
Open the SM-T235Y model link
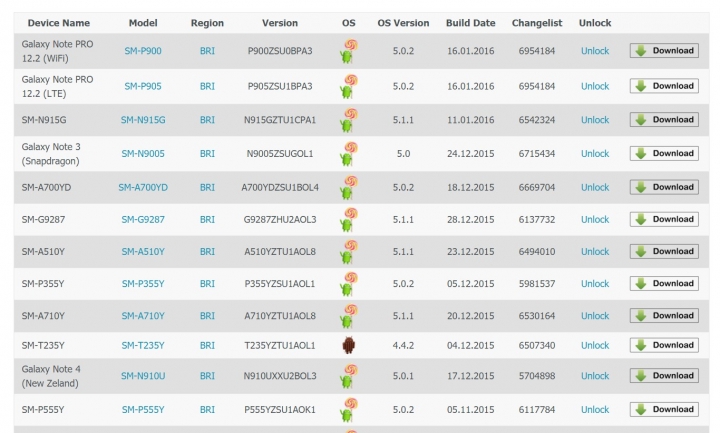(x=143, y=345)
